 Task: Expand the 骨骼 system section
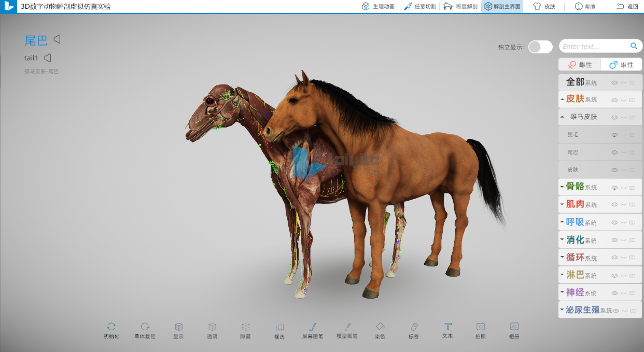pyautogui.click(x=563, y=187)
